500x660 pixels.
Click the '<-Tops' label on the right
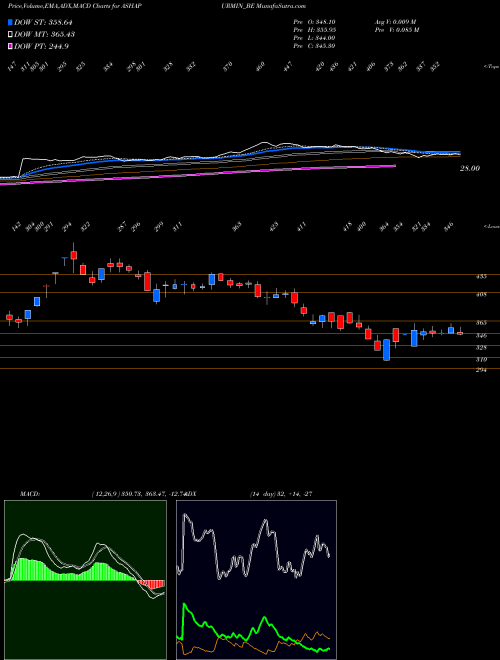click(491, 67)
